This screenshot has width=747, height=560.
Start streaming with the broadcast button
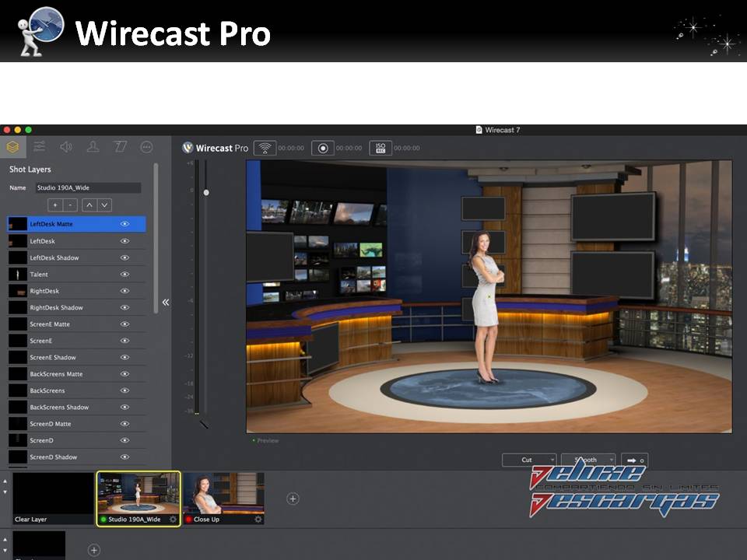[x=265, y=148]
